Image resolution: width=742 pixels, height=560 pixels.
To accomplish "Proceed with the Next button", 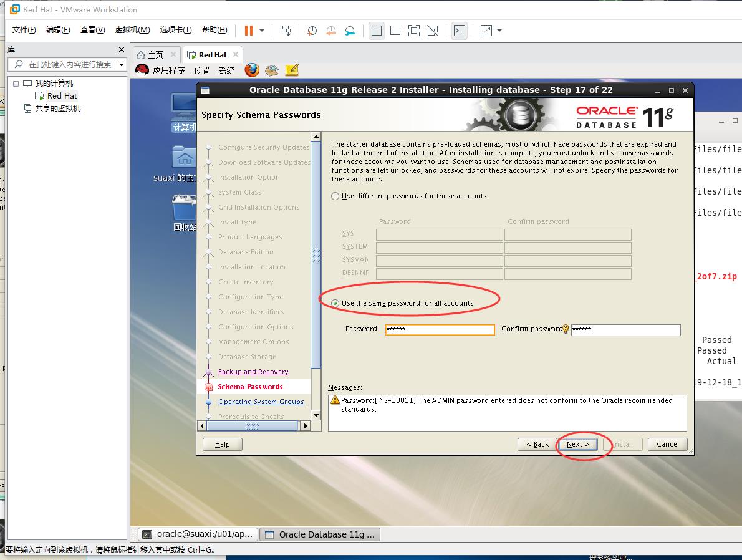I will click(x=578, y=444).
